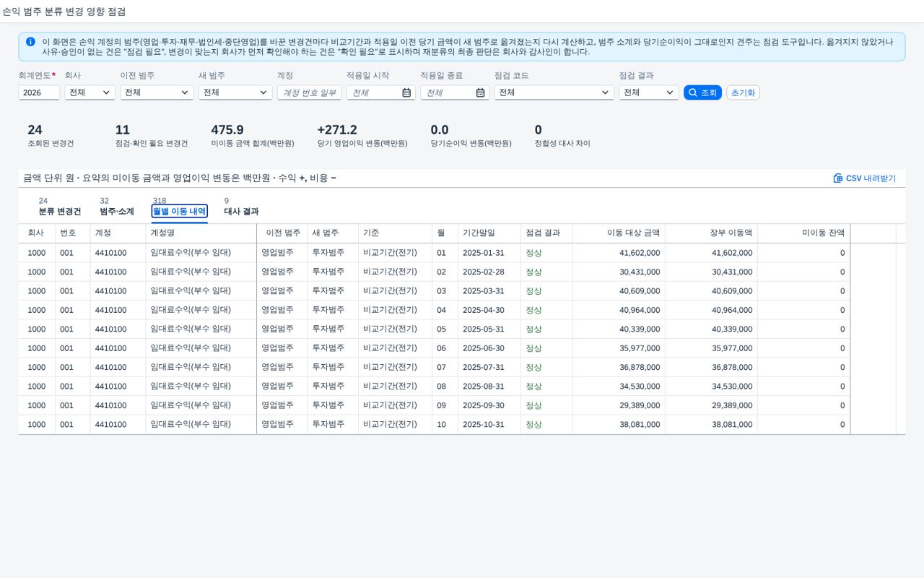Click 정상 status in the 2025-04-30 row
Image resolution: width=924 pixels, height=578 pixels.
533,310
